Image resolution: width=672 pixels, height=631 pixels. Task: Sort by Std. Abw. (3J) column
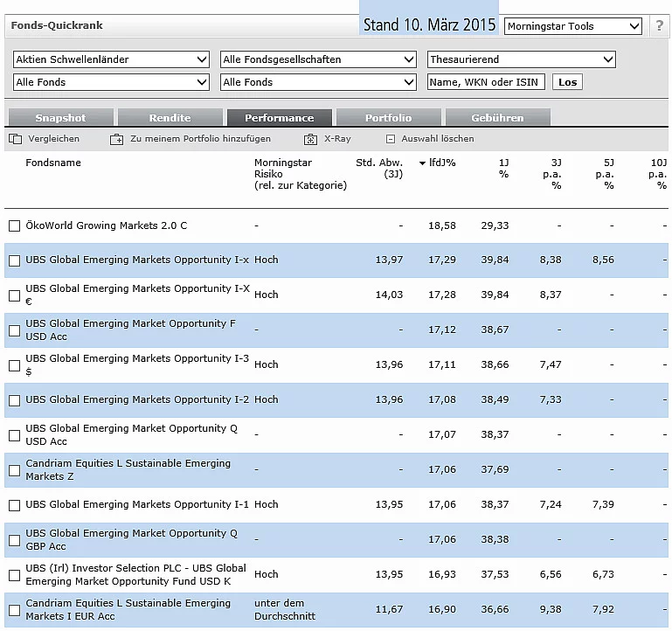tap(379, 168)
